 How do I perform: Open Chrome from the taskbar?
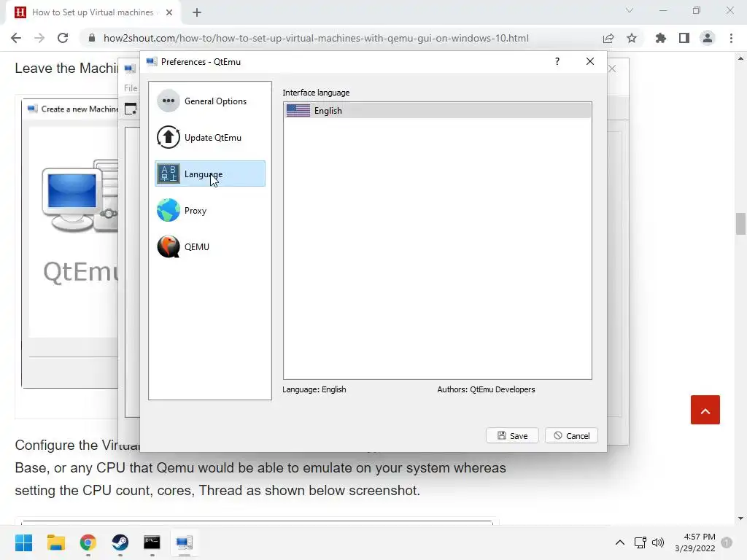(88, 542)
